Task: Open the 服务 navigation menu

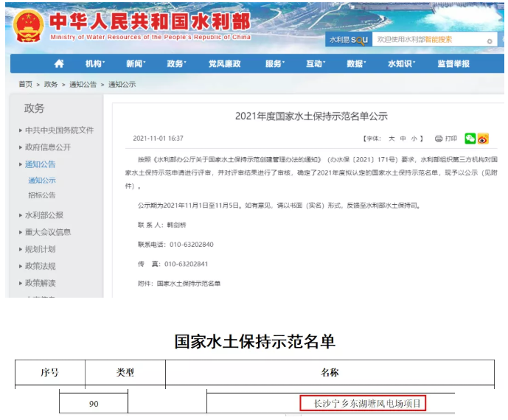Action: [x=275, y=64]
